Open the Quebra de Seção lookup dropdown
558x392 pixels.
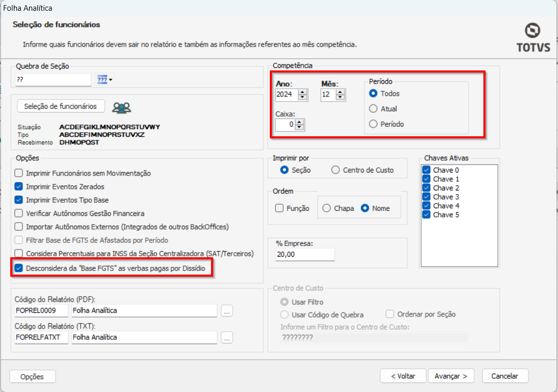pos(105,80)
